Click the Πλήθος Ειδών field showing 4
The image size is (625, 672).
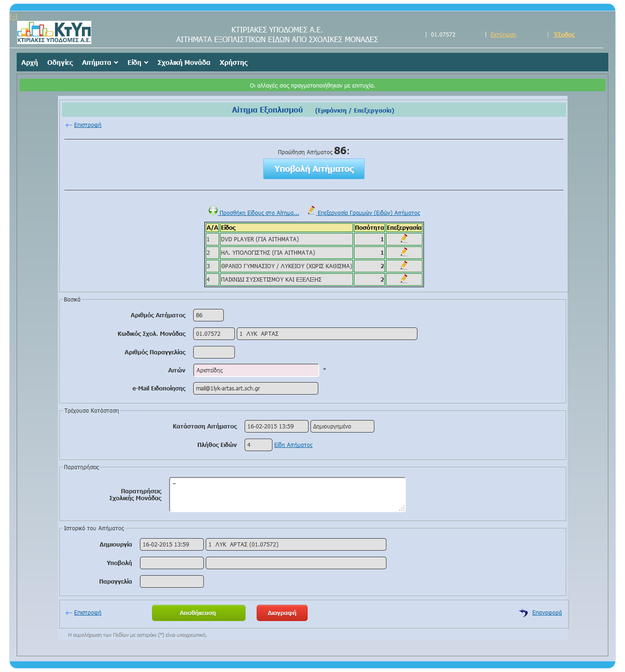click(259, 445)
